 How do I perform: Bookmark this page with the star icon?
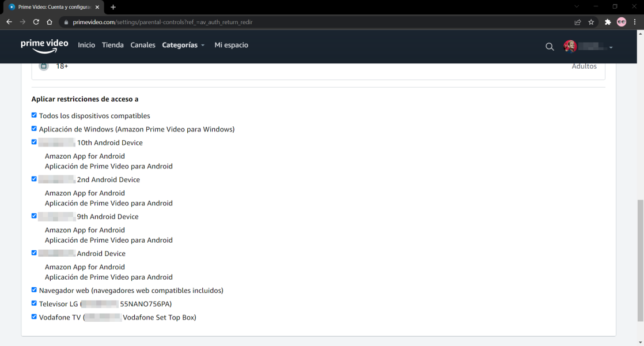click(x=591, y=22)
